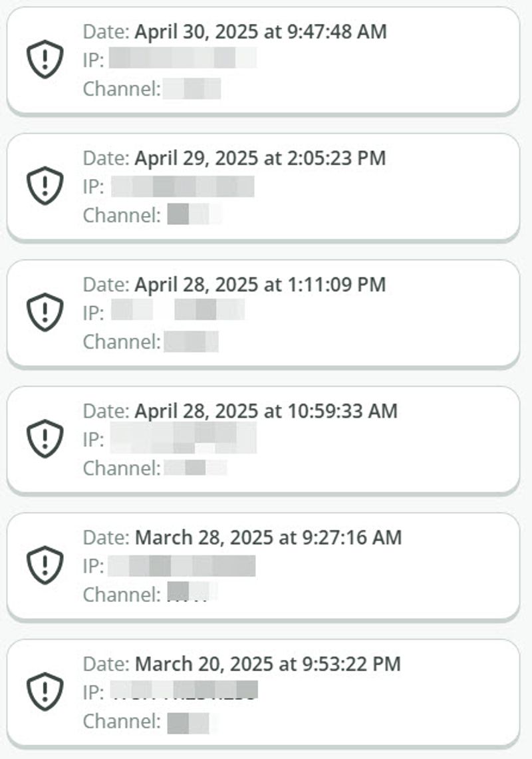This screenshot has width=532, height=759.
Task: Select the April 28 at 1:11:09 PM date text
Action: click(x=260, y=285)
